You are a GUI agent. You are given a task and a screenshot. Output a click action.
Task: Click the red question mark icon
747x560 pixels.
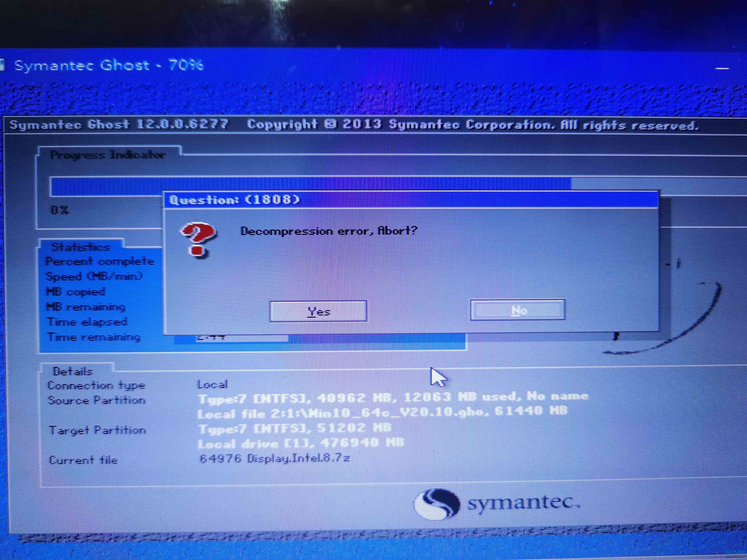(x=198, y=239)
